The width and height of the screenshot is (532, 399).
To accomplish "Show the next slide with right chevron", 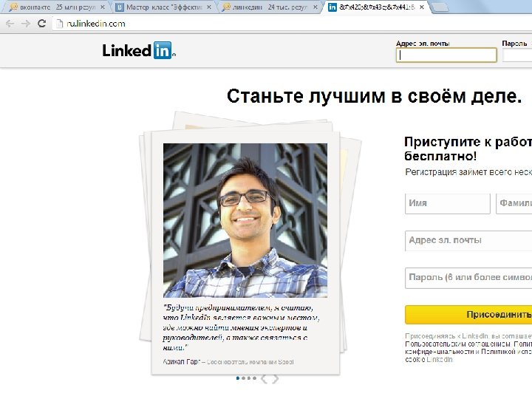I will (x=275, y=378).
